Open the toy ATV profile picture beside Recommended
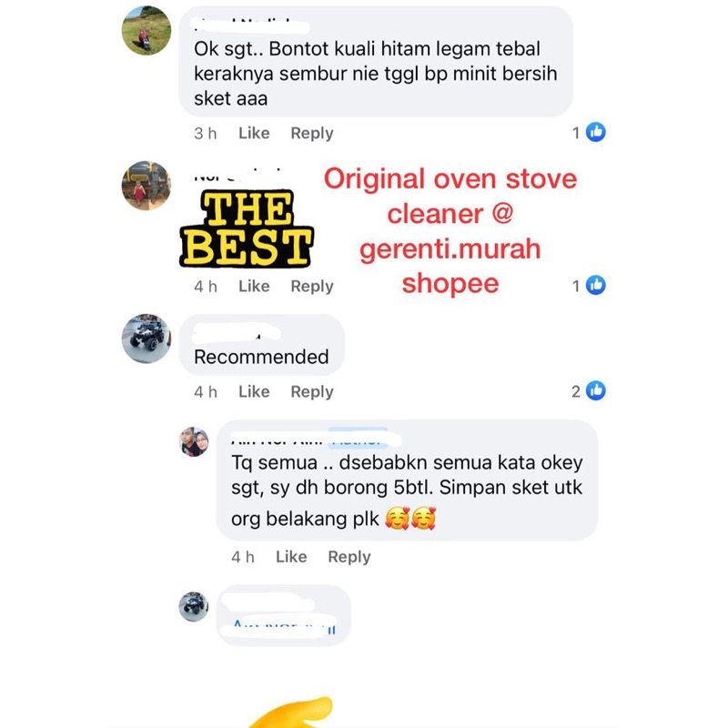This screenshot has height=728, width=728. (147, 339)
